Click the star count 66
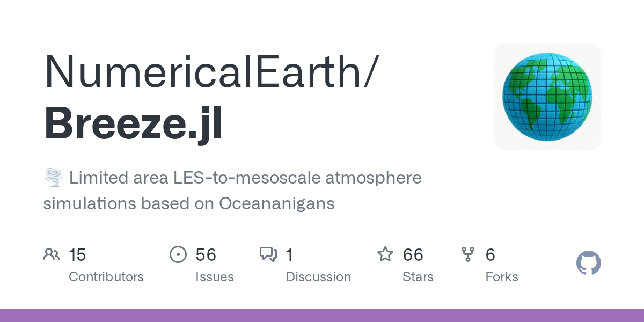Screen dimensions: 644x322 (413, 255)
